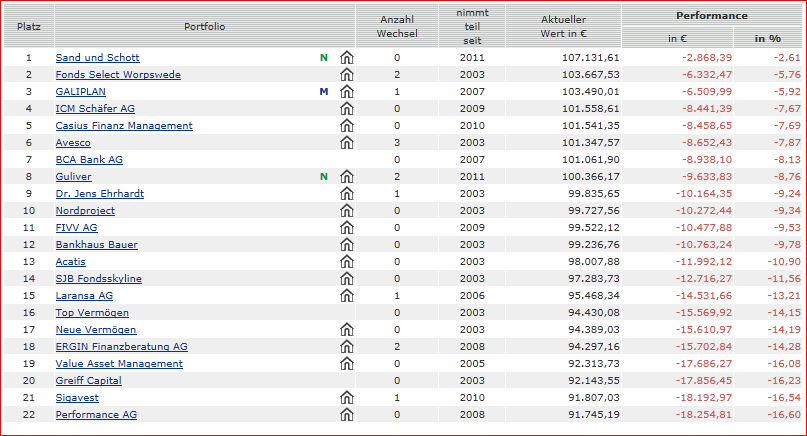Open the house icon for Laransa AG
Screen dimensions: 807x436
(x=347, y=296)
